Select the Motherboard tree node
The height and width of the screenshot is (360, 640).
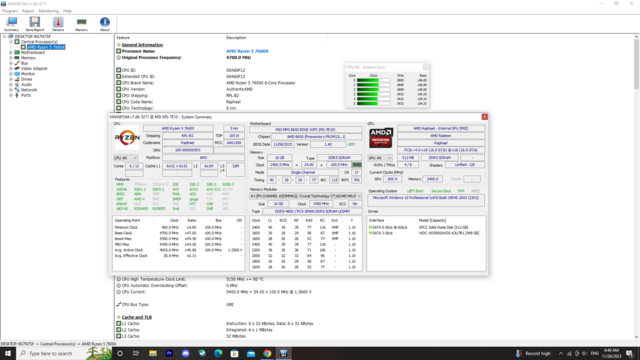[x=33, y=53]
